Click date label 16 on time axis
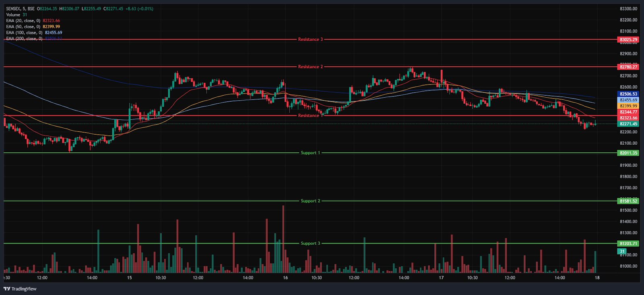The image size is (644, 295). [285, 278]
